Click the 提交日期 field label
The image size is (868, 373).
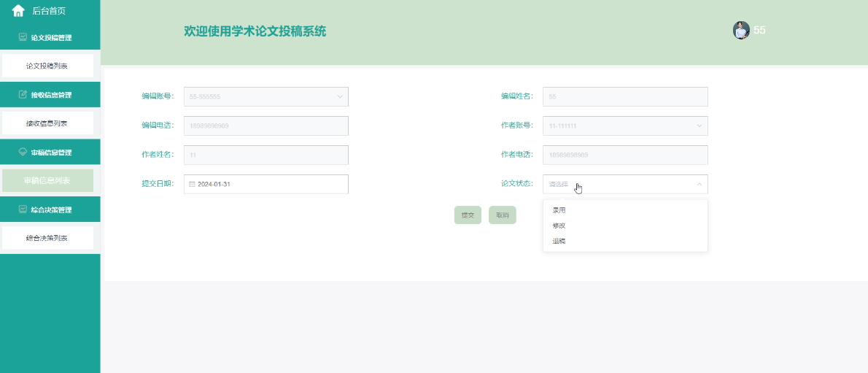click(158, 184)
